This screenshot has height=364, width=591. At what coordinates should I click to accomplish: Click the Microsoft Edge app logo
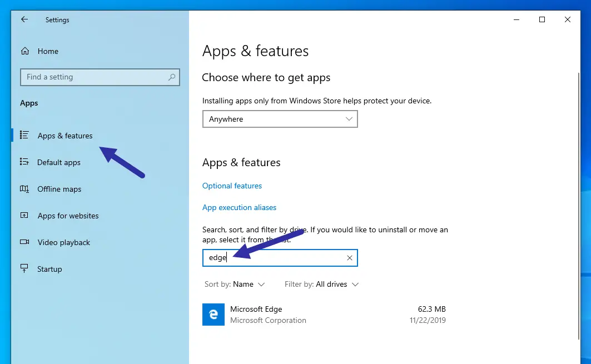(x=213, y=315)
